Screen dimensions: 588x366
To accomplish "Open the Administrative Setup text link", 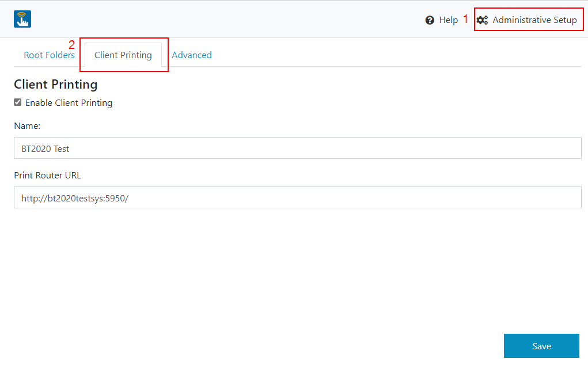I will (534, 20).
